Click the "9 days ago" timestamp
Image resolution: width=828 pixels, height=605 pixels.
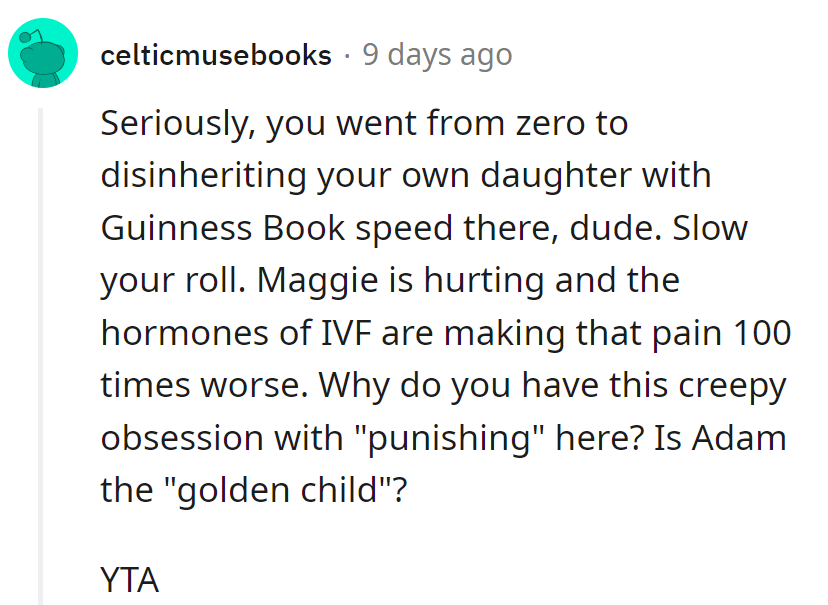click(x=437, y=55)
